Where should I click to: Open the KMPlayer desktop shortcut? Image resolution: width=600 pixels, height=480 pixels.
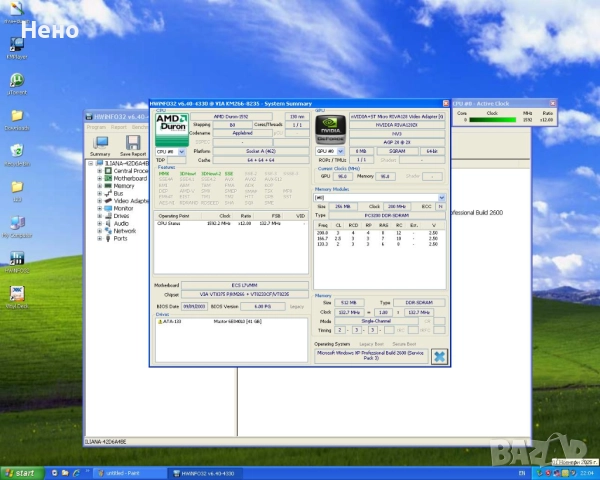tap(17, 49)
